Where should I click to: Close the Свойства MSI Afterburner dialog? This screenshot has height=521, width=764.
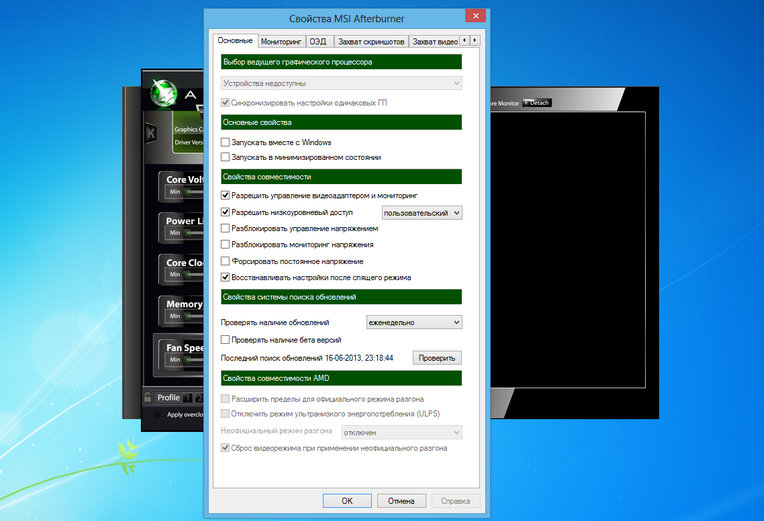click(x=475, y=16)
